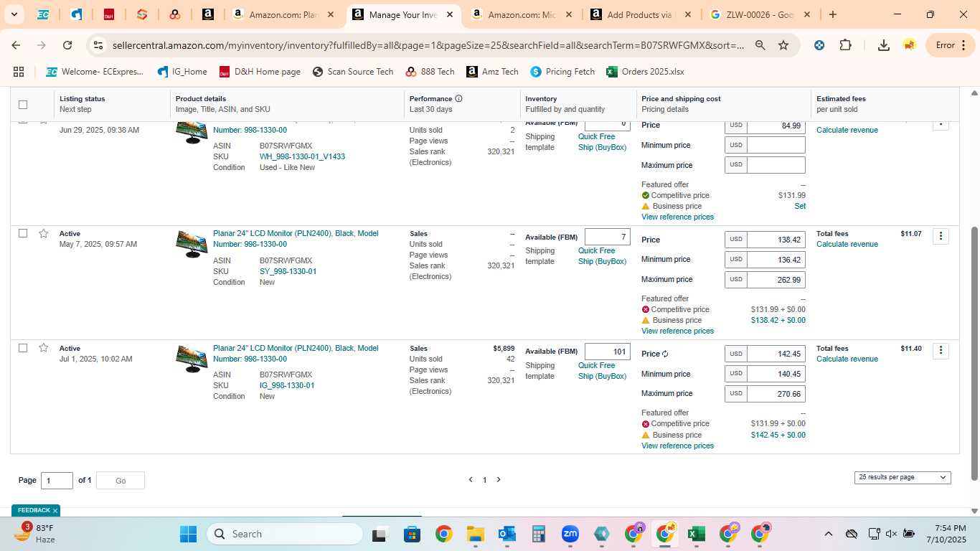Viewport: 980px width, 551px height.
Task: Click the Go page button
Action: point(121,481)
